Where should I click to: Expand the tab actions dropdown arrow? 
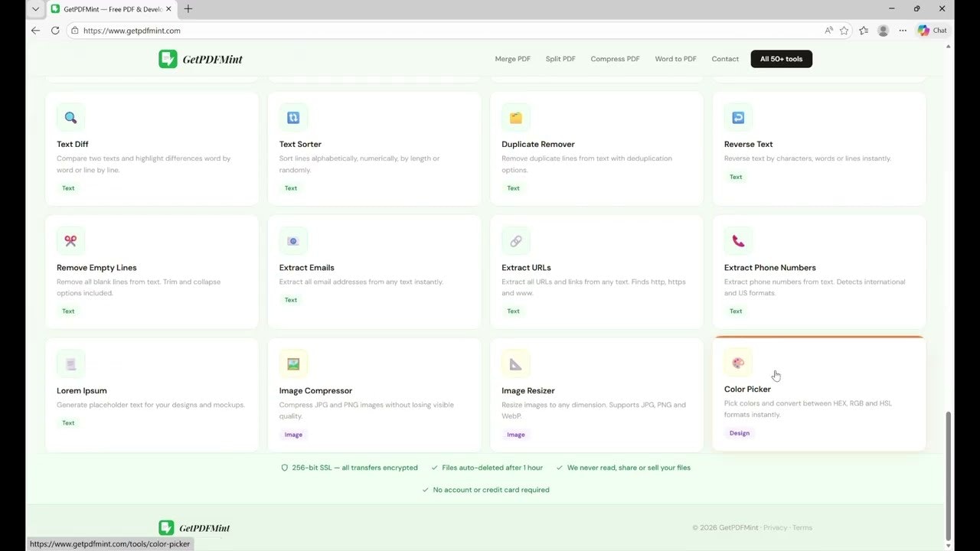pyautogui.click(x=35, y=8)
